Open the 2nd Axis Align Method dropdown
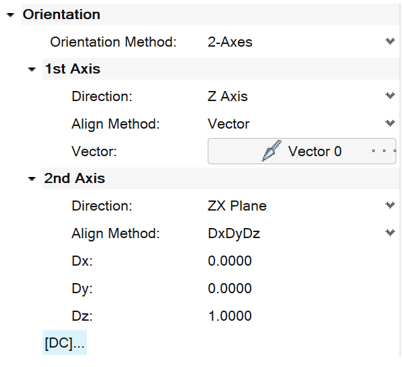This screenshot has height=367, width=403. (390, 233)
